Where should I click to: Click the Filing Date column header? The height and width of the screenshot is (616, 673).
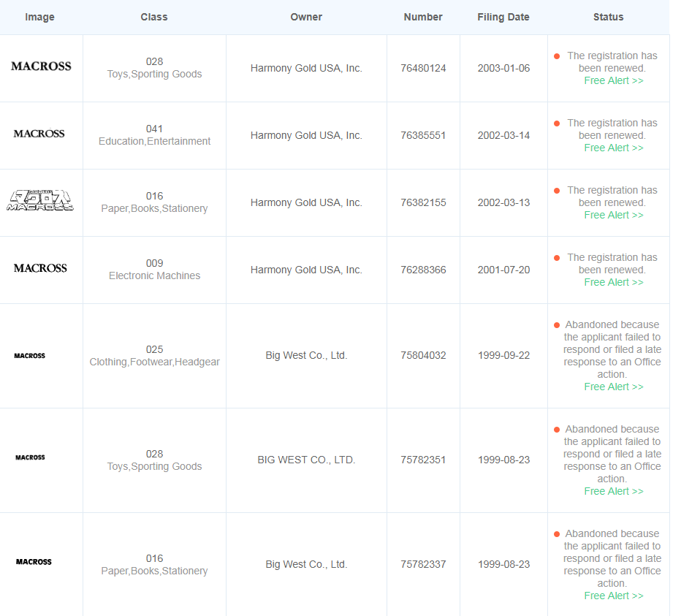pos(503,17)
